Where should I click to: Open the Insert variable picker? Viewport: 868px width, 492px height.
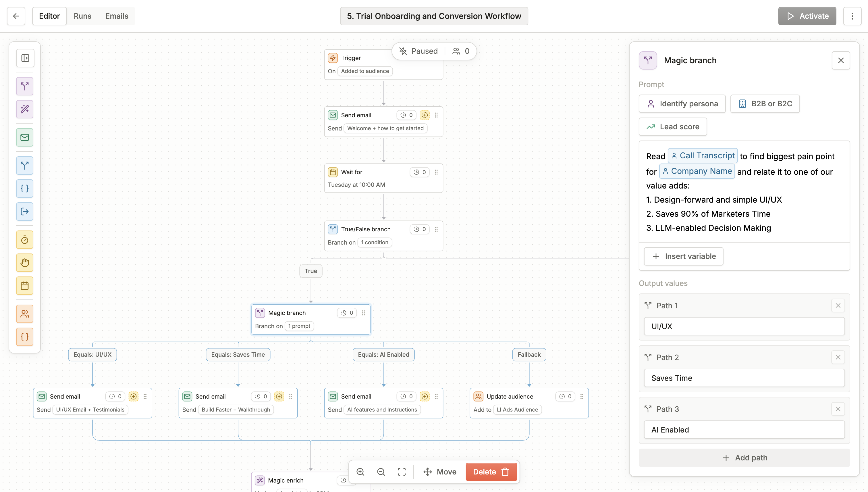pos(684,256)
